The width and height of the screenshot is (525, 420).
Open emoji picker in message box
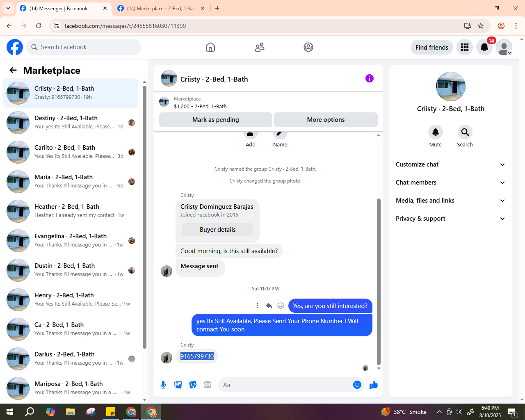357,385
